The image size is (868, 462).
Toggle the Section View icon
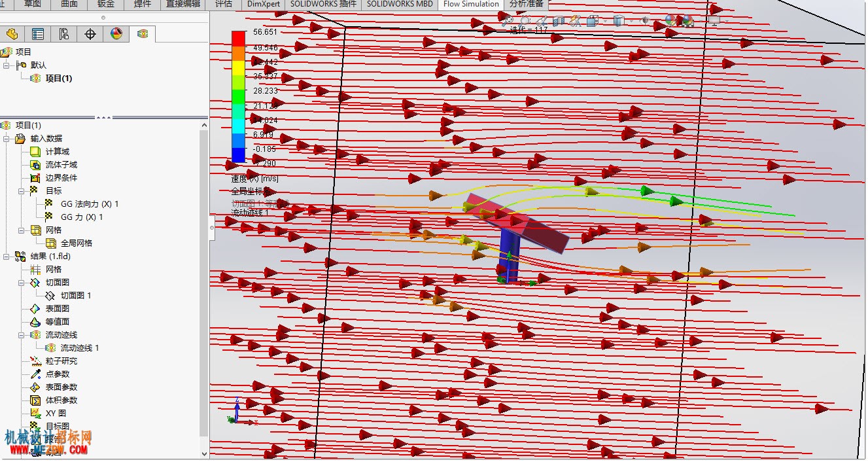click(559, 21)
